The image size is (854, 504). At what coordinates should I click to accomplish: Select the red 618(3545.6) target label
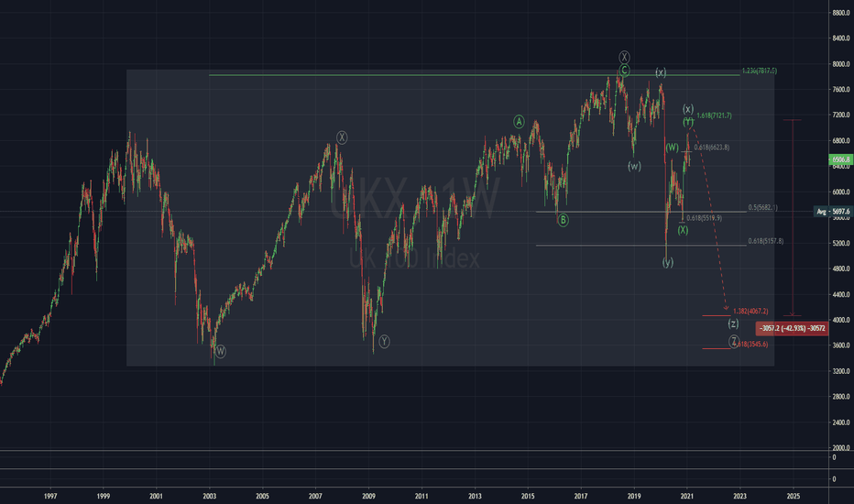pos(751,345)
